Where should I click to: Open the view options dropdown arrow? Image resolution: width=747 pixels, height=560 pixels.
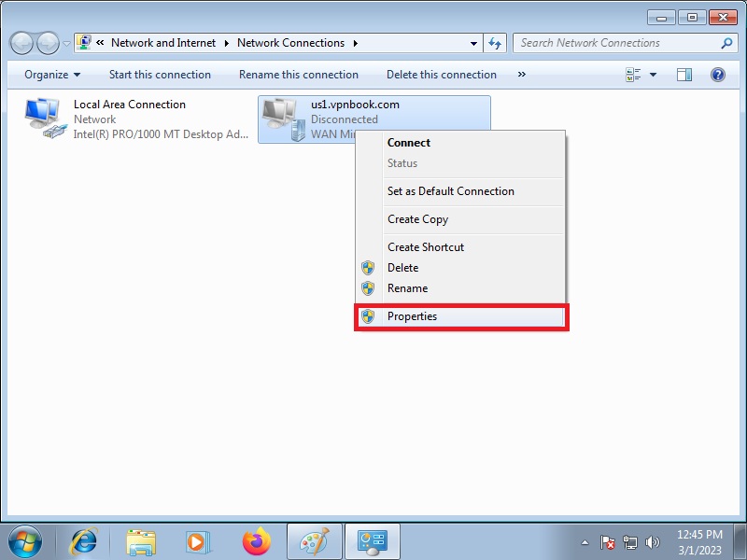654,75
